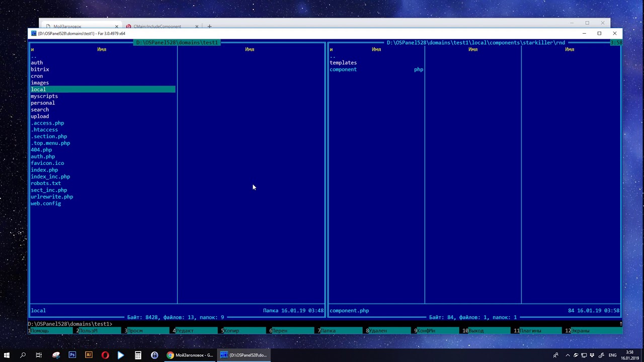The width and height of the screenshot is (644, 362).
Task: Click F11 Плагины plugins key label
Action: [529, 330]
